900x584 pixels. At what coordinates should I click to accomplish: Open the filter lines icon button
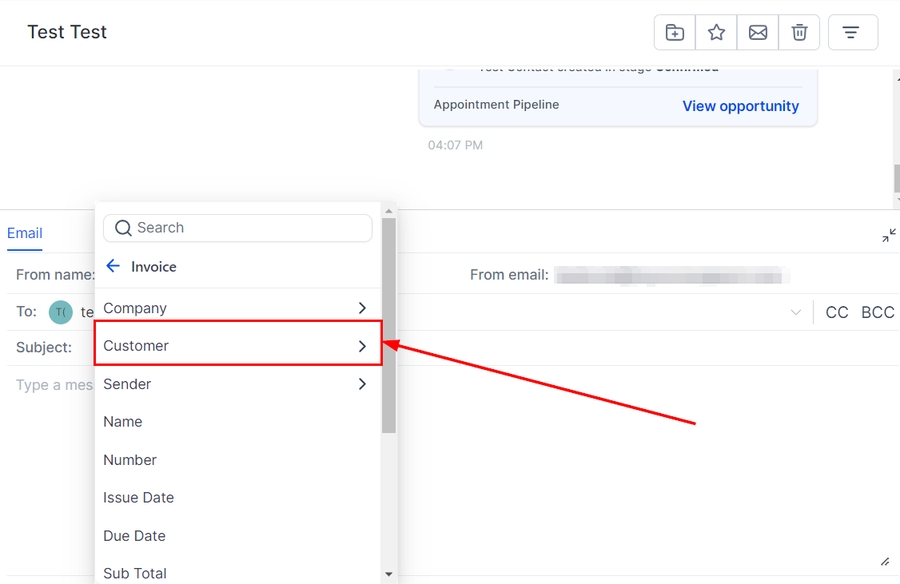click(x=852, y=33)
